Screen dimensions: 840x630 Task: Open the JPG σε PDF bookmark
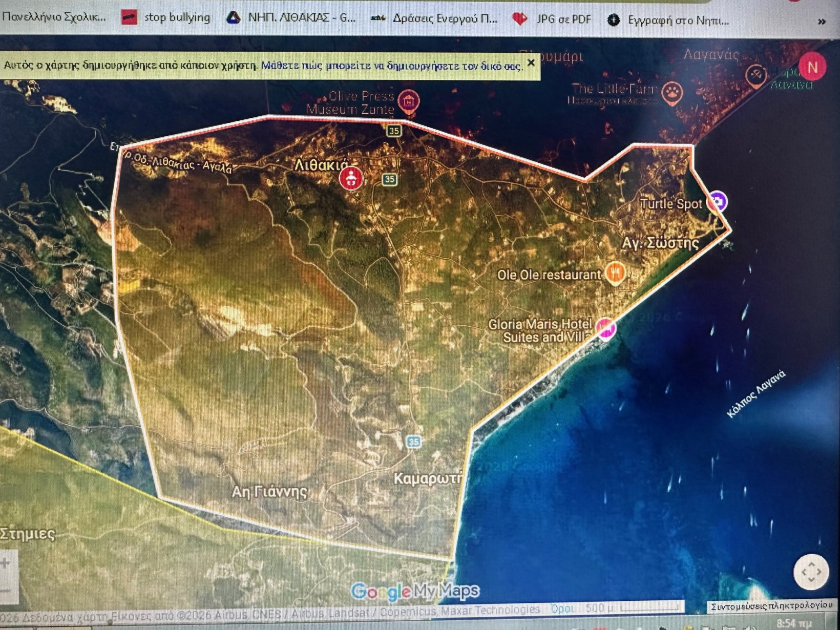tap(553, 19)
